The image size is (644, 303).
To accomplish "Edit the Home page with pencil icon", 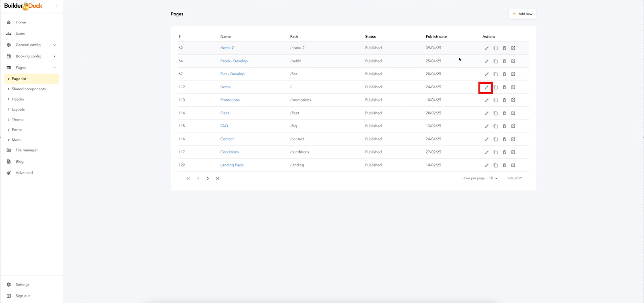I will tap(486, 87).
